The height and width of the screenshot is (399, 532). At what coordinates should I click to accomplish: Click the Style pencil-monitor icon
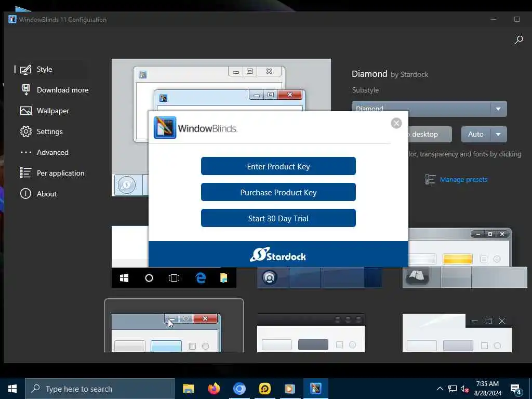pyautogui.click(x=26, y=70)
